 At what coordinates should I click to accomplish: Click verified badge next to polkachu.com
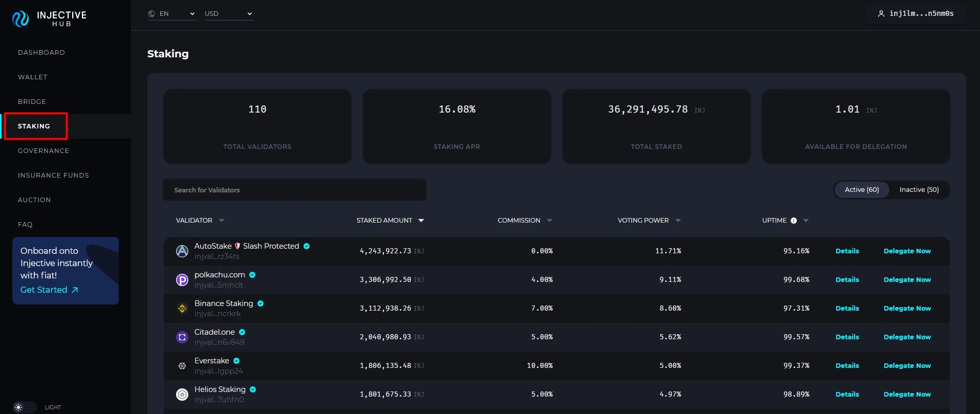point(252,275)
